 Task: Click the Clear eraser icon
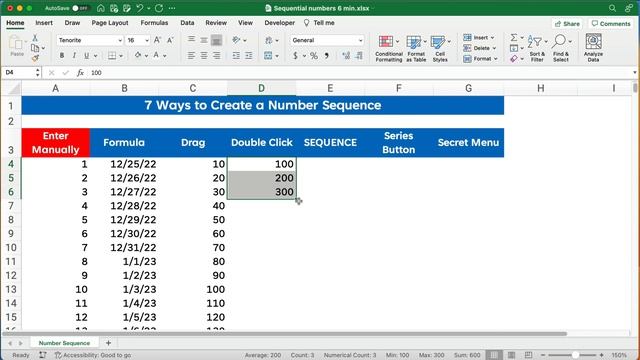514,59
